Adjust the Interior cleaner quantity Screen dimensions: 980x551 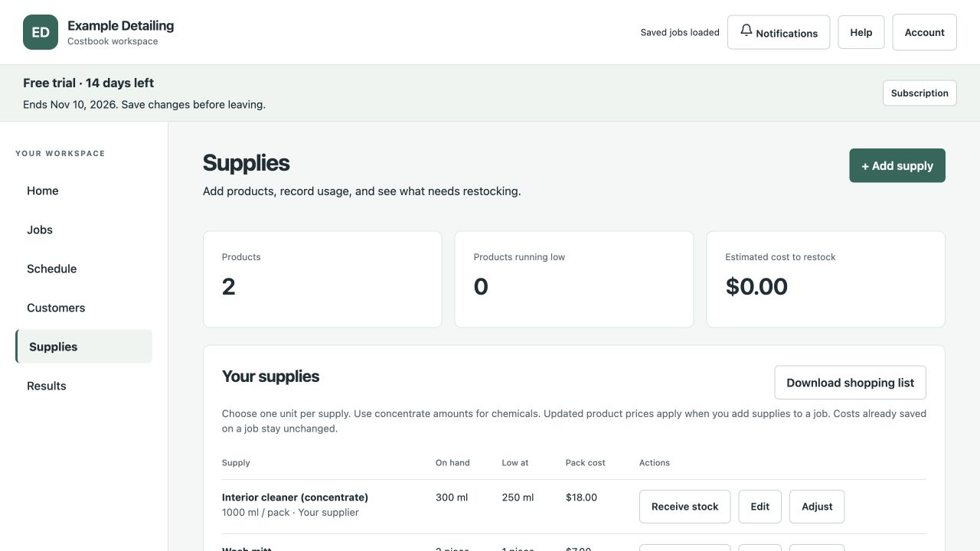coord(817,507)
